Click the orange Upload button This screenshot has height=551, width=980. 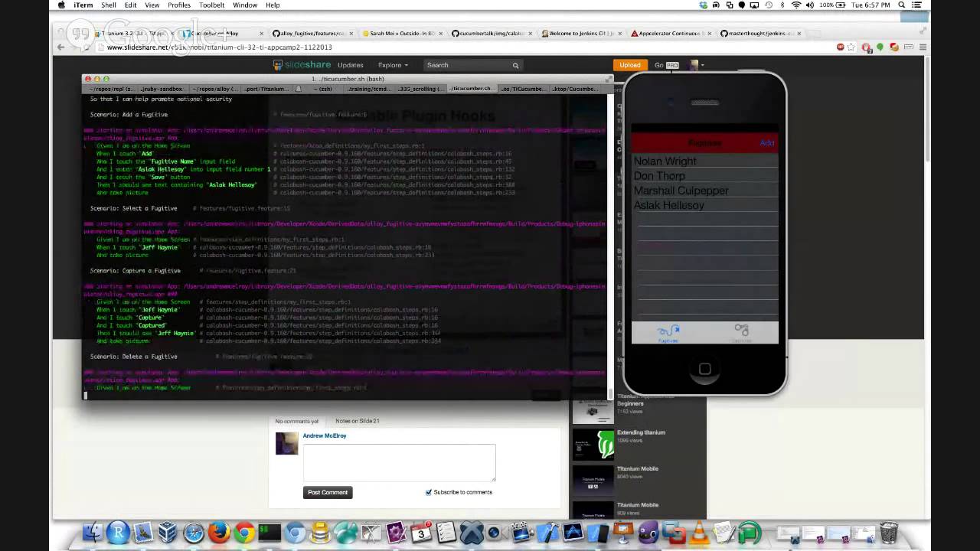pyautogui.click(x=630, y=65)
